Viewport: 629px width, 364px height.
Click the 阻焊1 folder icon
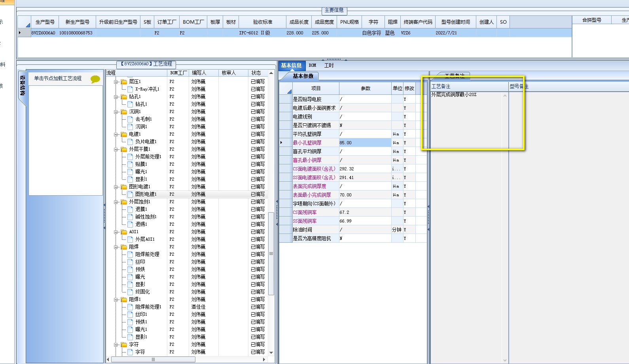coord(124,300)
